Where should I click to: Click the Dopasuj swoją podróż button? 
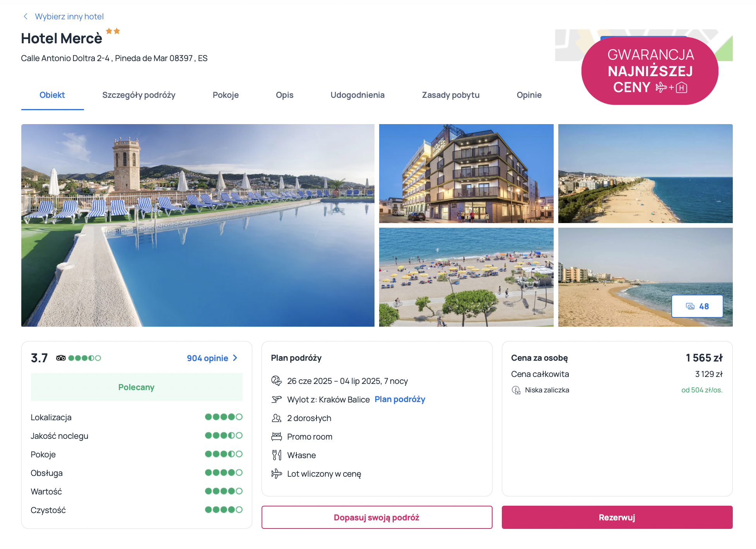pos(377,517)
